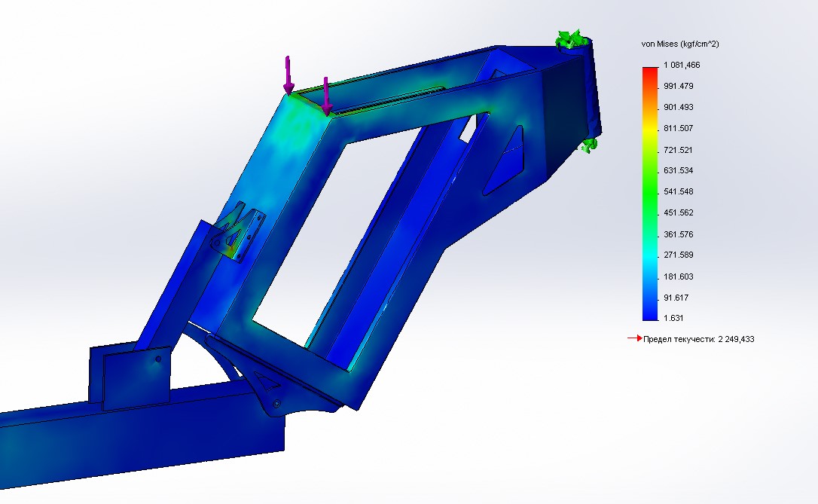Click the Предел текучести yield strength label
818x504 pixels.
click(698, 339)
